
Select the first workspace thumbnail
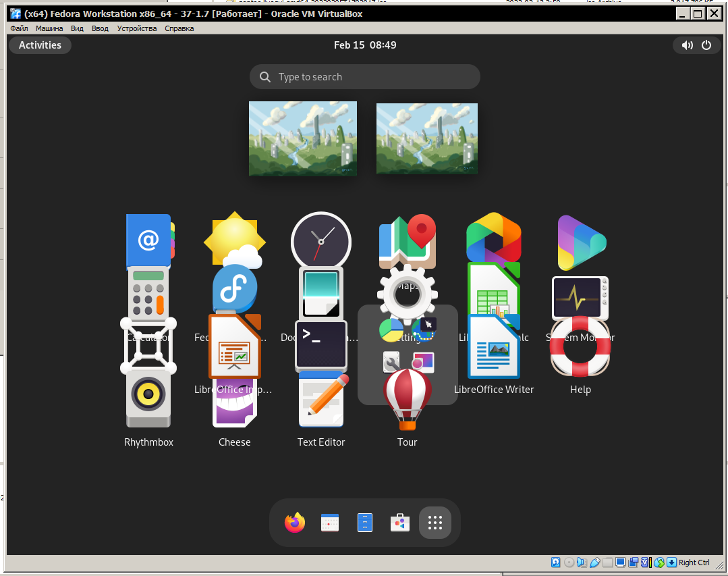pyautogui.click(x=303, y=138)
